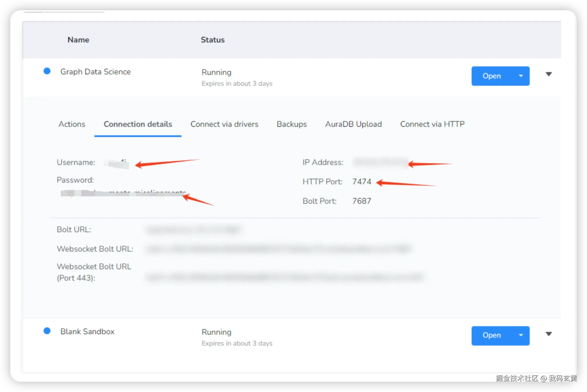
Task: Open dropdown arrow on Graph Data Science Open button
Action: click(521, 76)
